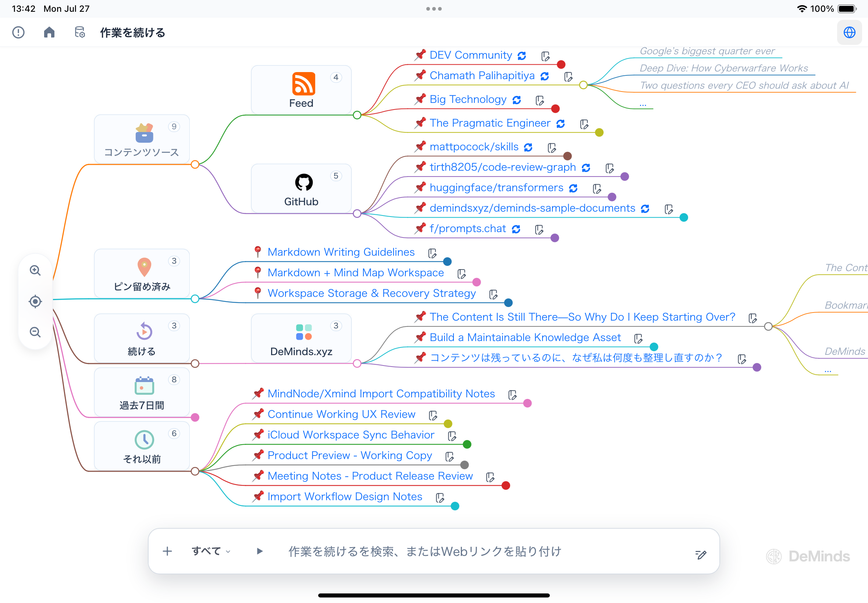Open article "Google's biggest quarter ever"
The image size is (868, 603).
click(707, 51)
